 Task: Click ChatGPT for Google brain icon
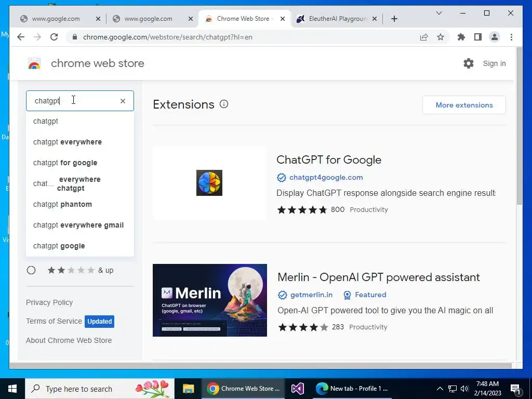[x=209, y=183]
